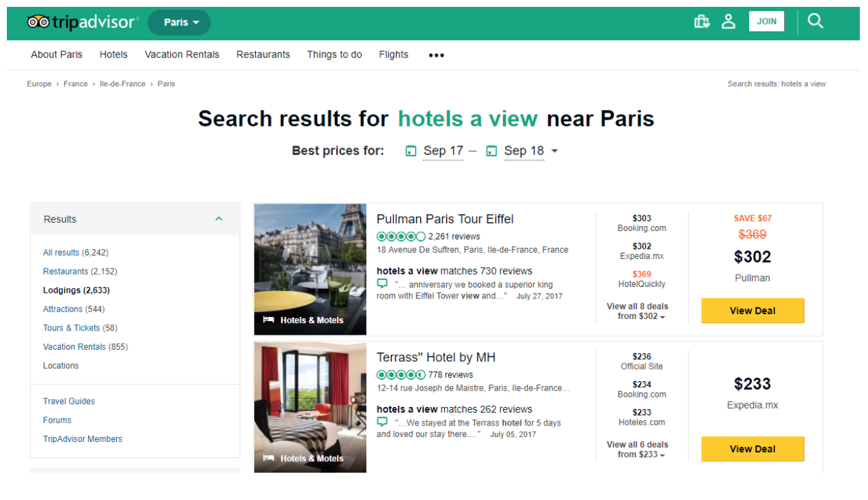Click "Search results: hotels a view" breadcrumb text
Viewport: 868px width, 500px height.
[776, 84]
